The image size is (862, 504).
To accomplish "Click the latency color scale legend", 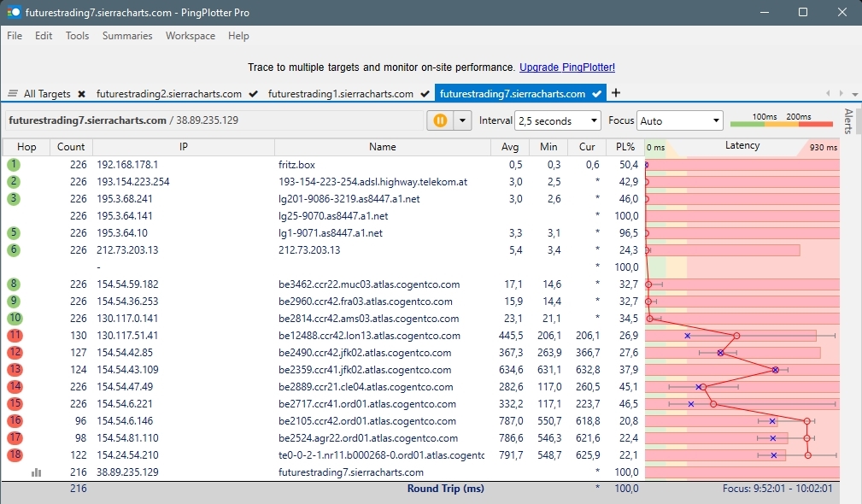I will (x=781, y=121).
